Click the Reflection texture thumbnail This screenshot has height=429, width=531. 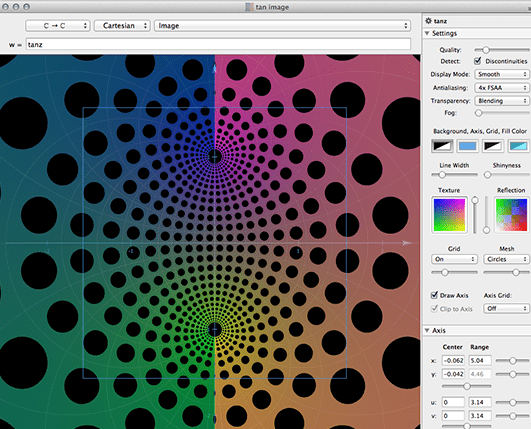point(511,215)
